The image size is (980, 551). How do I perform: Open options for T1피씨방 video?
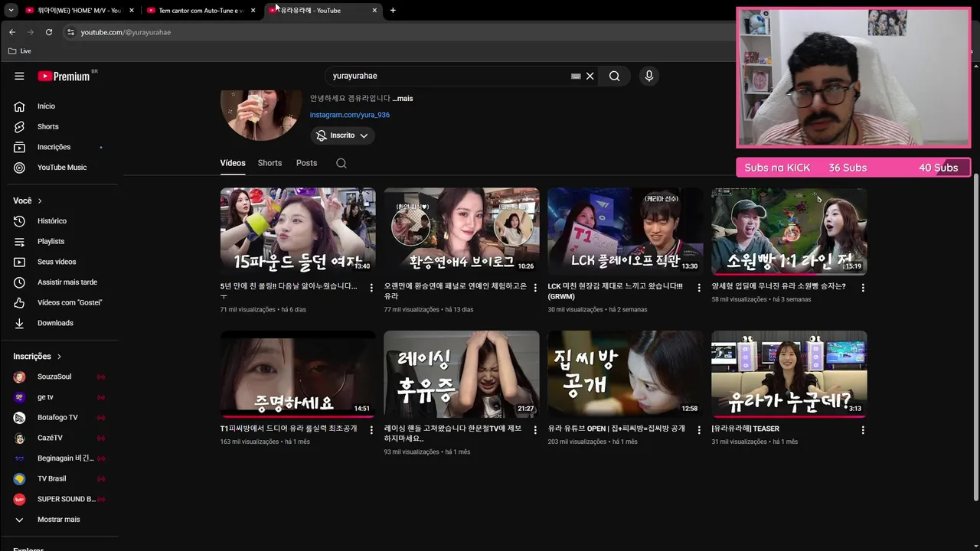pyautogui.click(x=371, y=430)
